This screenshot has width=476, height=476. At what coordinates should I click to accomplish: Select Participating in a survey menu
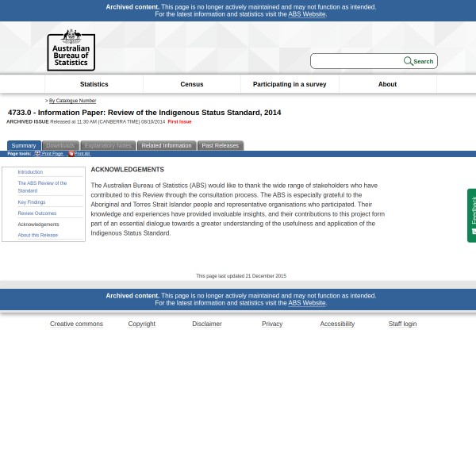290,84
